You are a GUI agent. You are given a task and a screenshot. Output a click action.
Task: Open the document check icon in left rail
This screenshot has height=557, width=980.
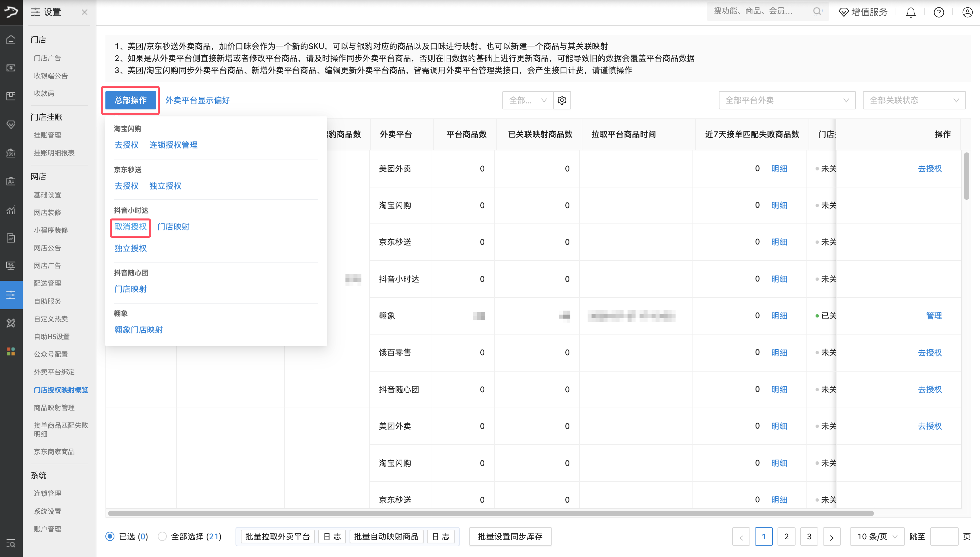[11, 237]
